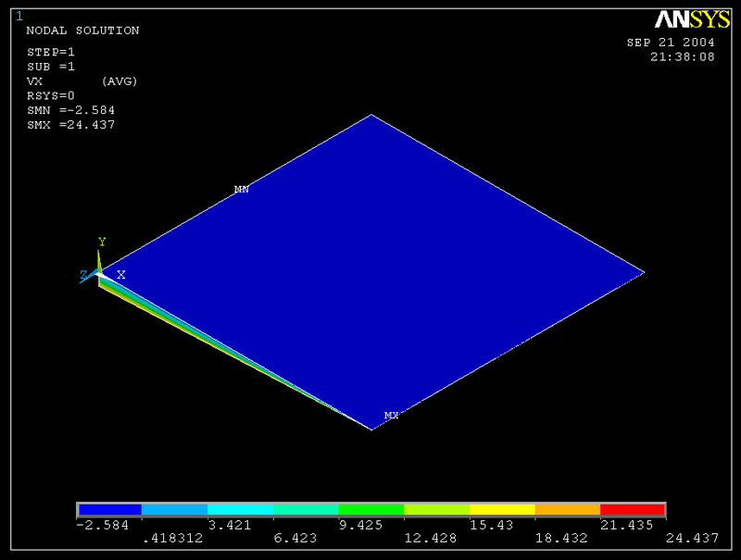The height and width of the screenshot is (560, 741).
Task: Click the 6.423 legend value
Action: 295,539
